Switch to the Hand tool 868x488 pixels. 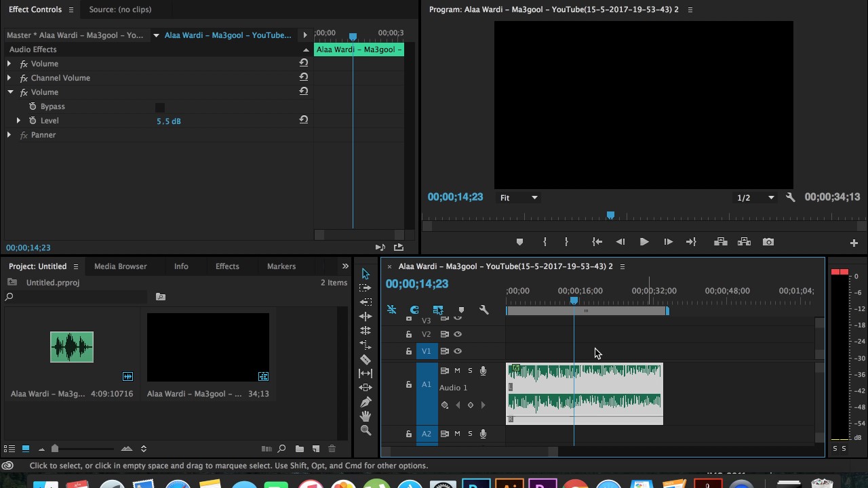click(x=366, y=416)
